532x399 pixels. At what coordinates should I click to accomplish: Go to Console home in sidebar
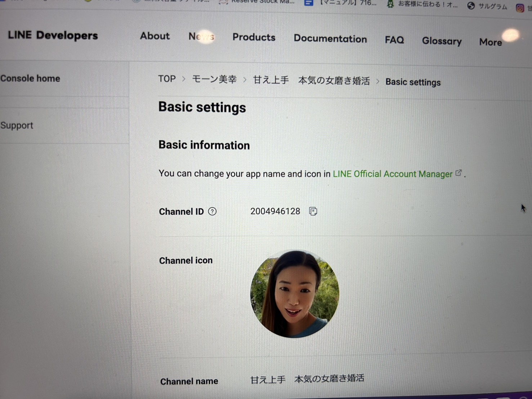(x=30, y=79)
